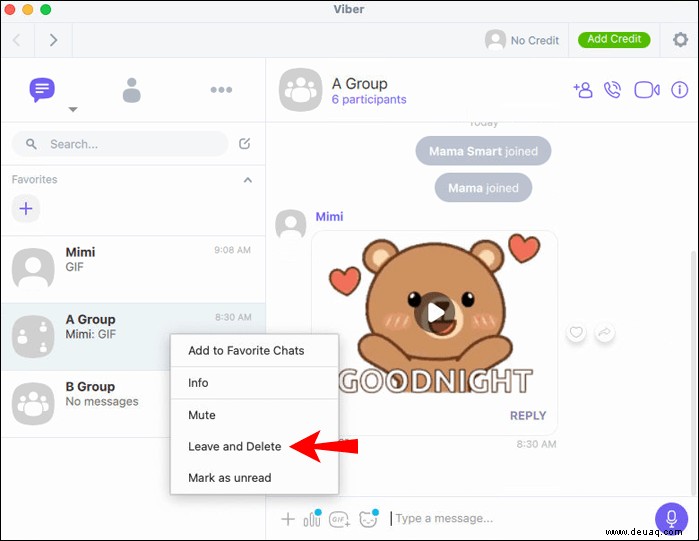The height and width of the screenshot is (541, 699).
Task: Click the compose new message icon
Action: (x=244, y=143)
